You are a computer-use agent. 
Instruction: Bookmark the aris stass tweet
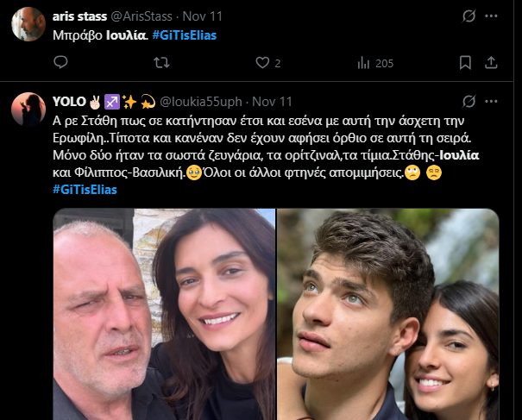tap(464, 62)
